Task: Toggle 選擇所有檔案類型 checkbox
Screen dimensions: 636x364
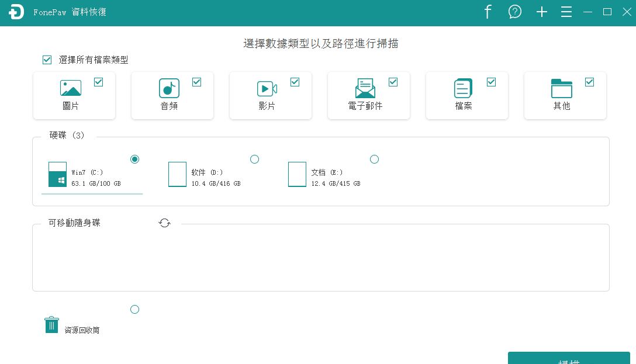Action: tap(47, 60)
